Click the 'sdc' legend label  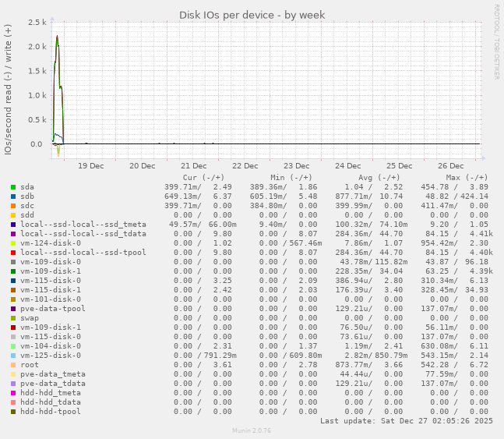pyautogui.click(x=27, y=206)
